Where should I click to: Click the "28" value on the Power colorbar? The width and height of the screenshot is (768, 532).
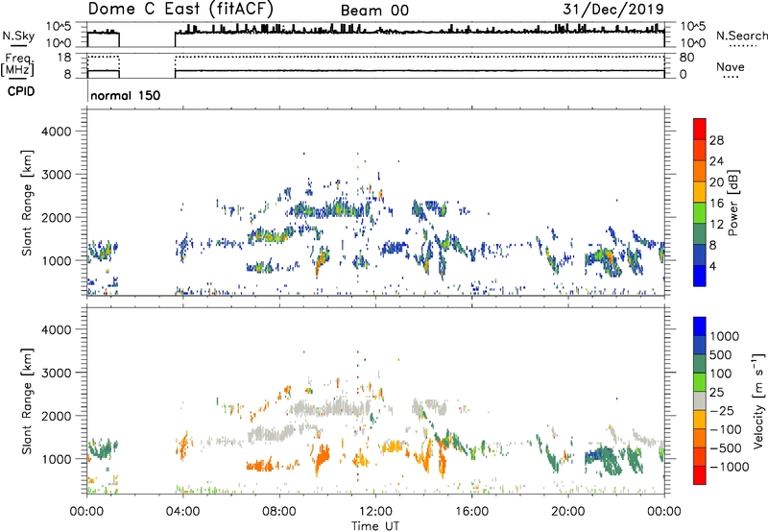[x=716, y=140]
